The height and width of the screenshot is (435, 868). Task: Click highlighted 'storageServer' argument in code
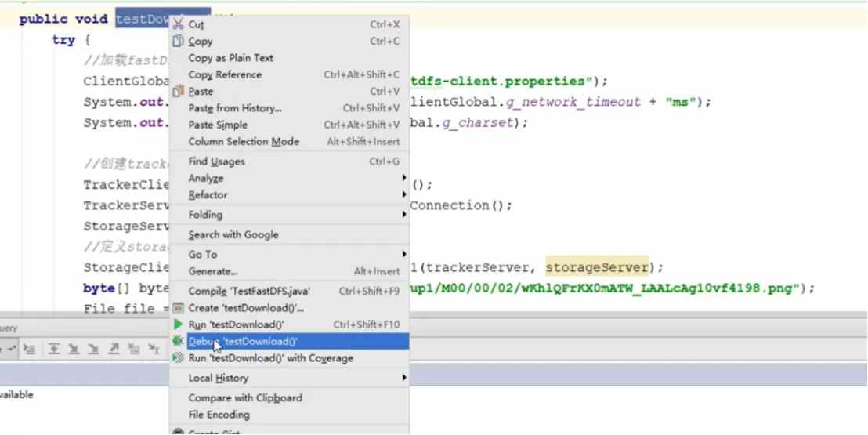[x=597, y=267]
